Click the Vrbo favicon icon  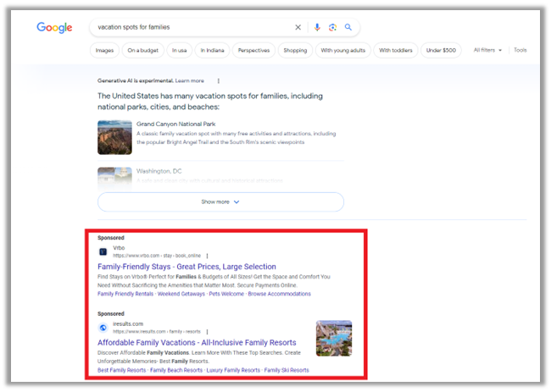click(x=103, y=251)
